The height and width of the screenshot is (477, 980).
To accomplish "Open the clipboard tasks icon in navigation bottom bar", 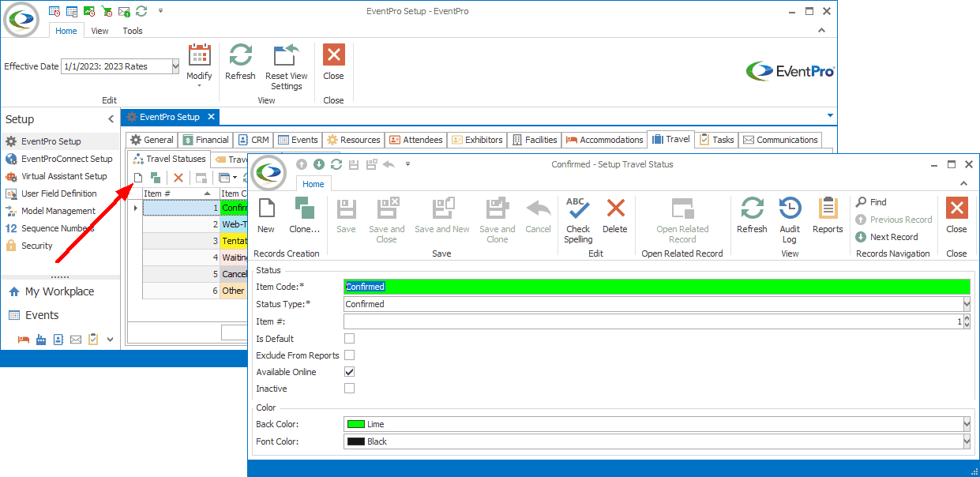I will click(x=93, y=340).
